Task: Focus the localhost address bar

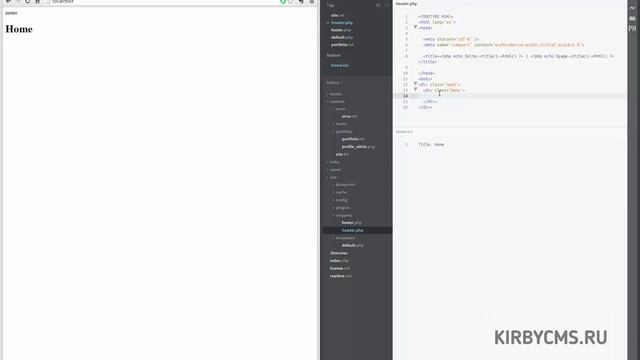Action: click(163, 2)
